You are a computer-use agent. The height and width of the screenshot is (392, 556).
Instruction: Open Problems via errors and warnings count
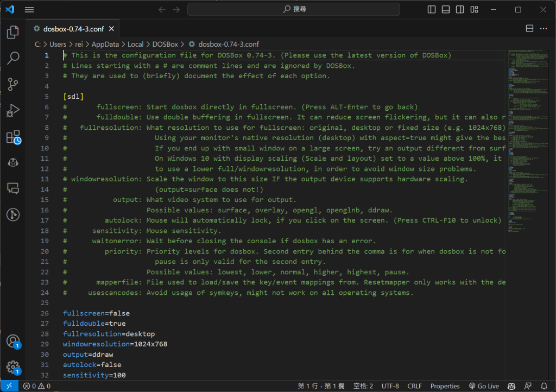(x=37, y=386)
